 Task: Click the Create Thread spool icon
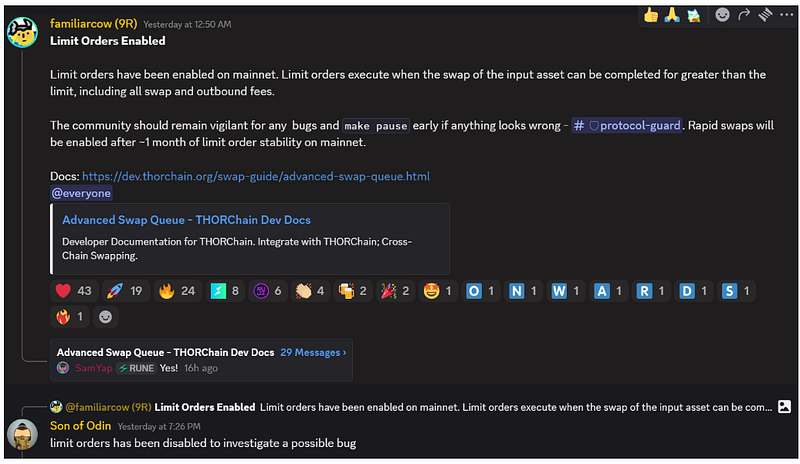765,15
